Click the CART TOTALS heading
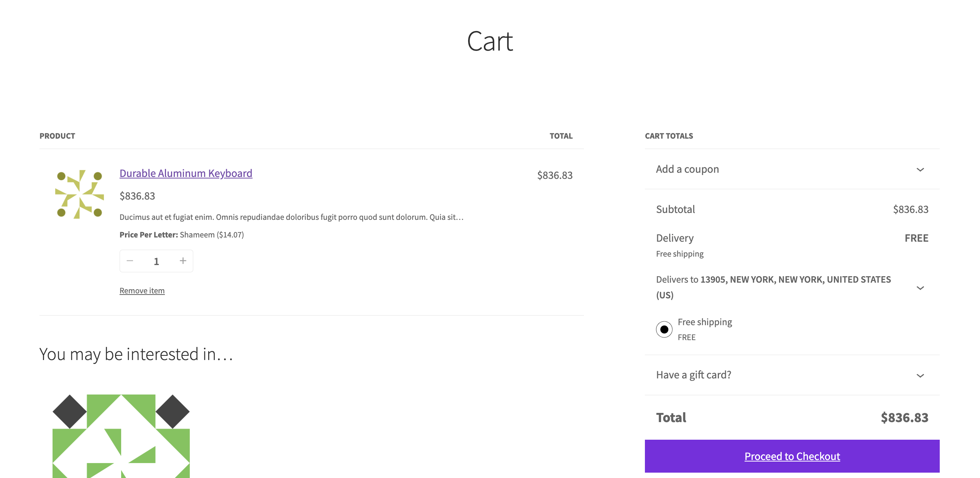 (669, 136)
